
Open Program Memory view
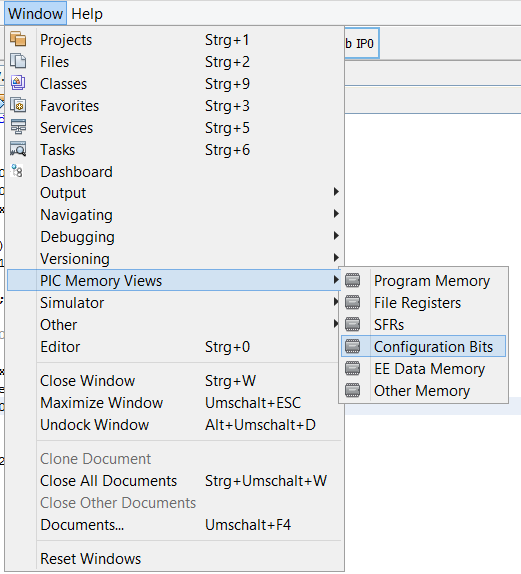[x=424, y=280]
